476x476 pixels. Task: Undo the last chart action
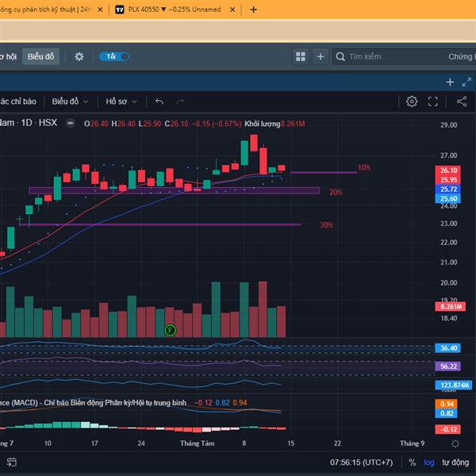click(x=159, y=102)
